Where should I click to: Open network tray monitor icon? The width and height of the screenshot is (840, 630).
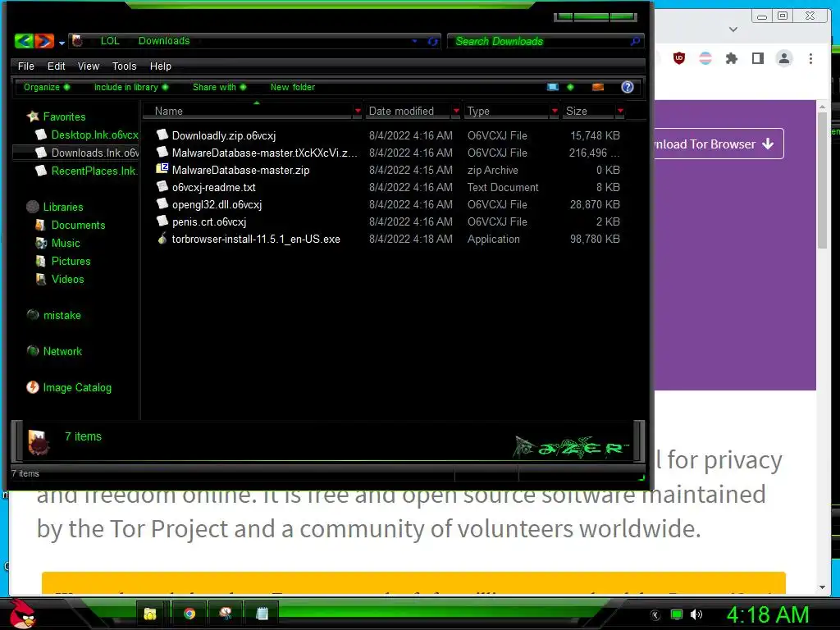tap(677, 614)
